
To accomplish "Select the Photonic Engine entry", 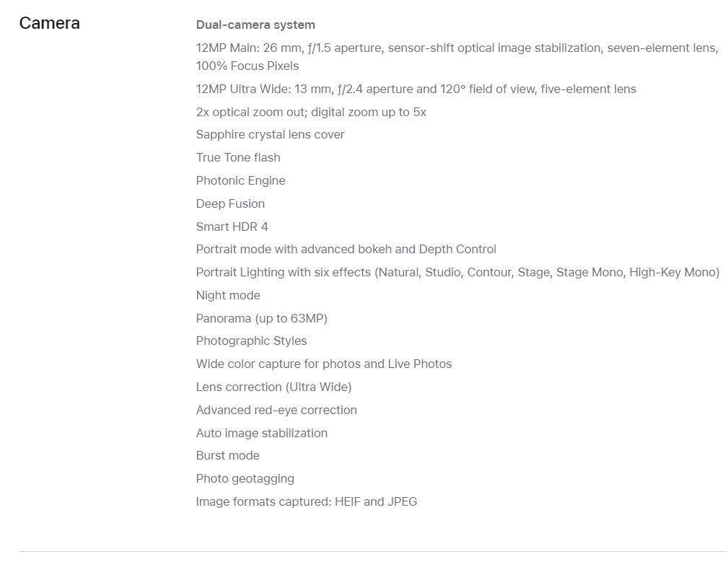I will click(x=240, y=180).
